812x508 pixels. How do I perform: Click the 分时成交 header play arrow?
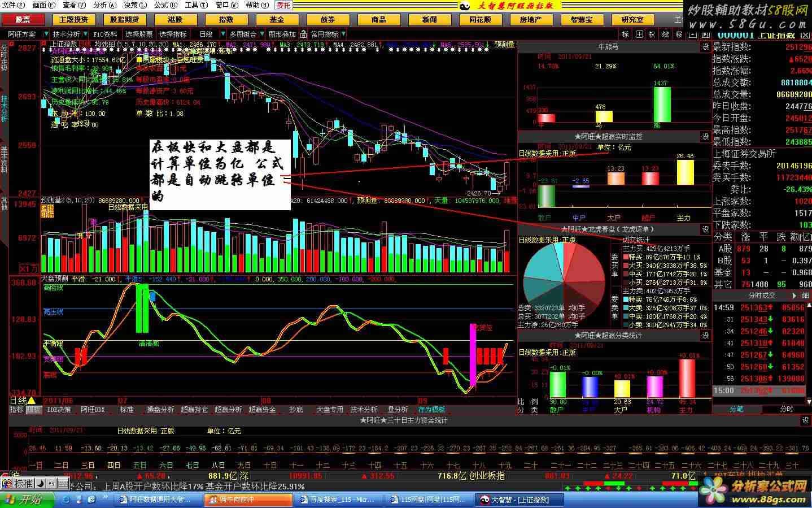[794, 295]
